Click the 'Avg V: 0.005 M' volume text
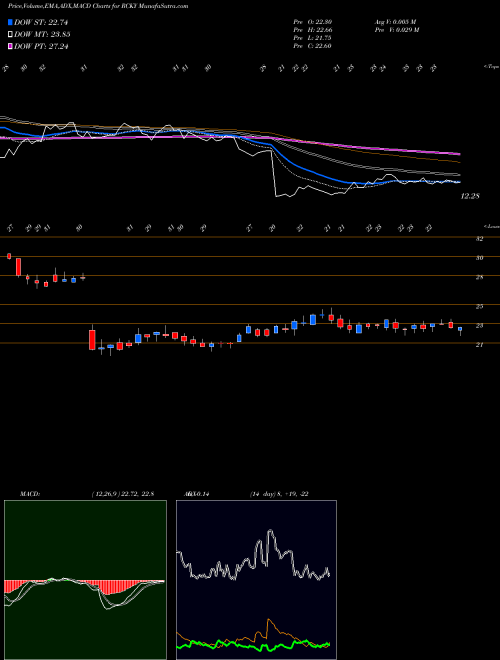Image resolution: width=500 pixels, height=660 pixels. tap(395, 22)
